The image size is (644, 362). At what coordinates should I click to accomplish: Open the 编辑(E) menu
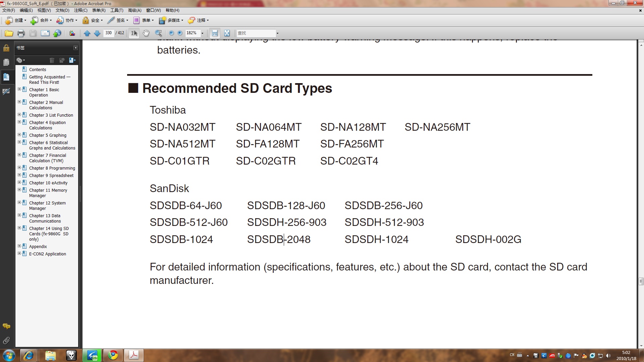click(x=26, y=10)
